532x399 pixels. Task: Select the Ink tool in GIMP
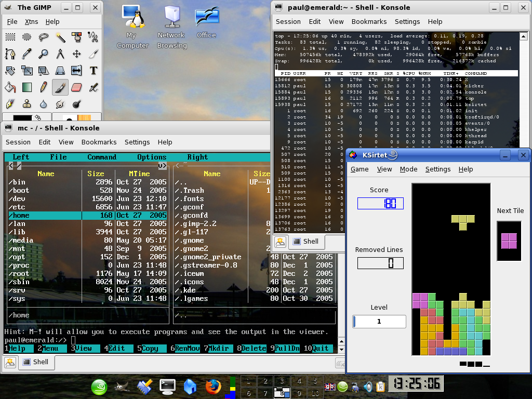tap(10, 104)
